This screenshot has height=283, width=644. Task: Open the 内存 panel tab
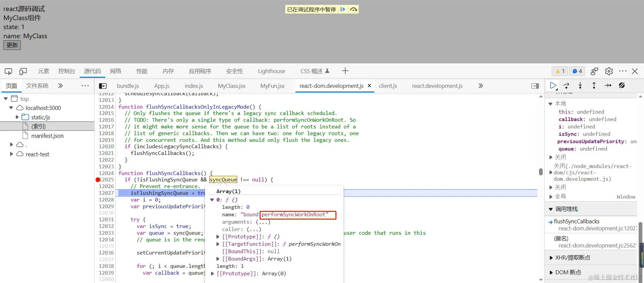point(168,71)
